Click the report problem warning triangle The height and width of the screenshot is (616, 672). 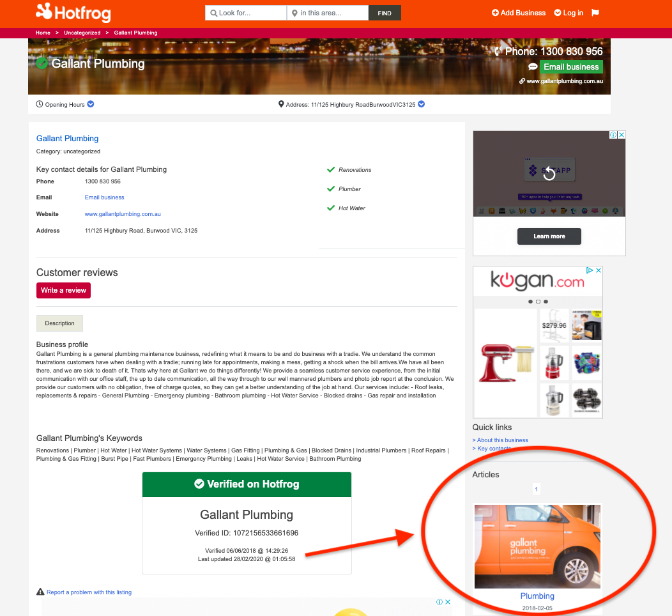pyautogui.click(x=40, y=592)
